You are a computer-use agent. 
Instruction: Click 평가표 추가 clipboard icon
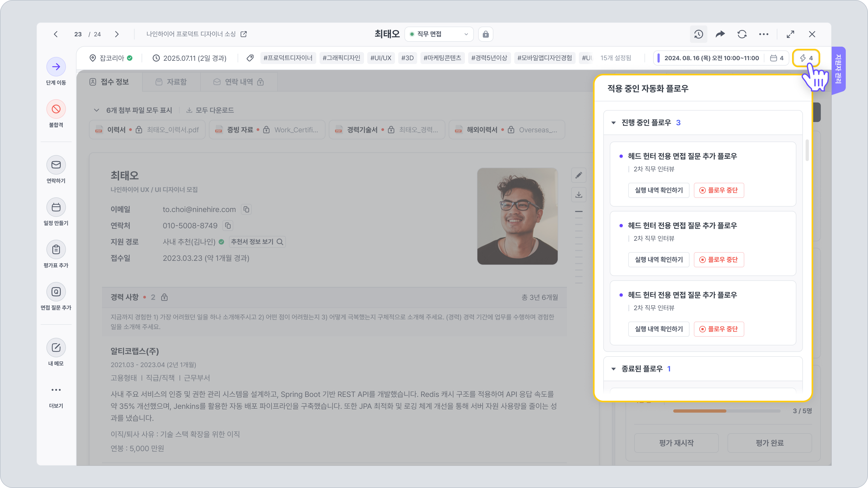click(56, 249)
